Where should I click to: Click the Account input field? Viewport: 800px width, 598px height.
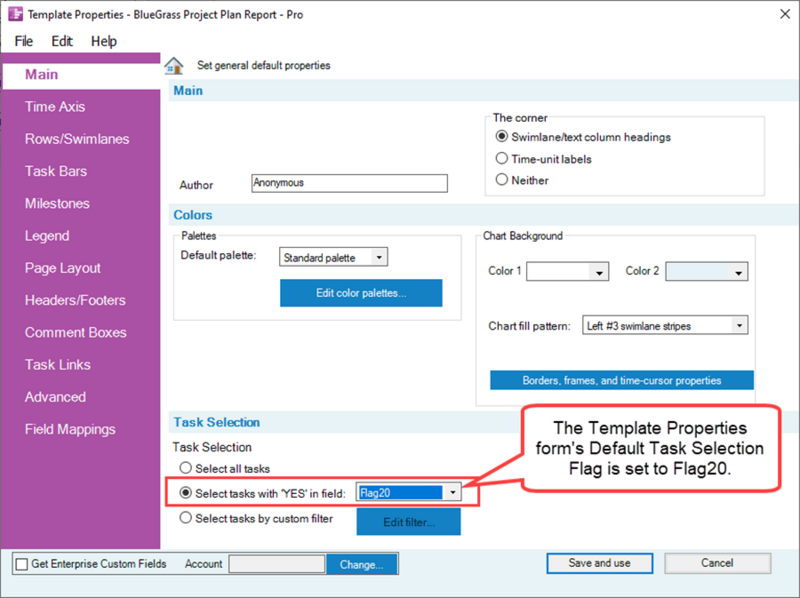tap(277, 564)
